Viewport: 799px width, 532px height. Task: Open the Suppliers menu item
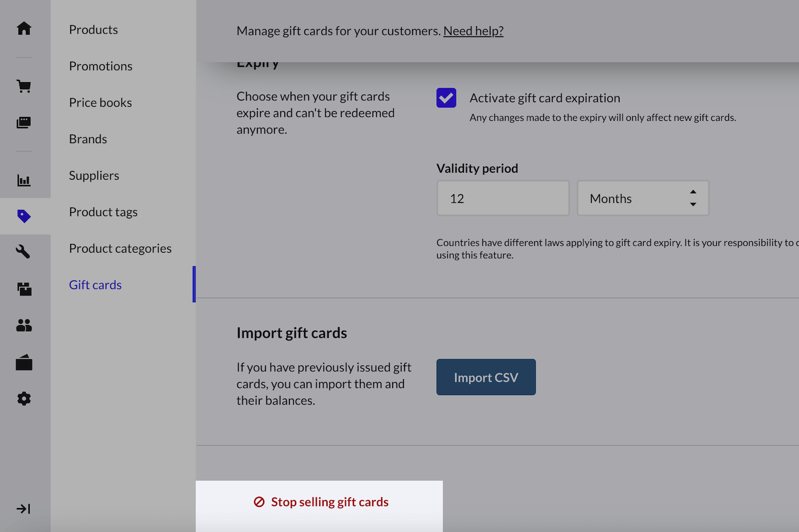94,176
